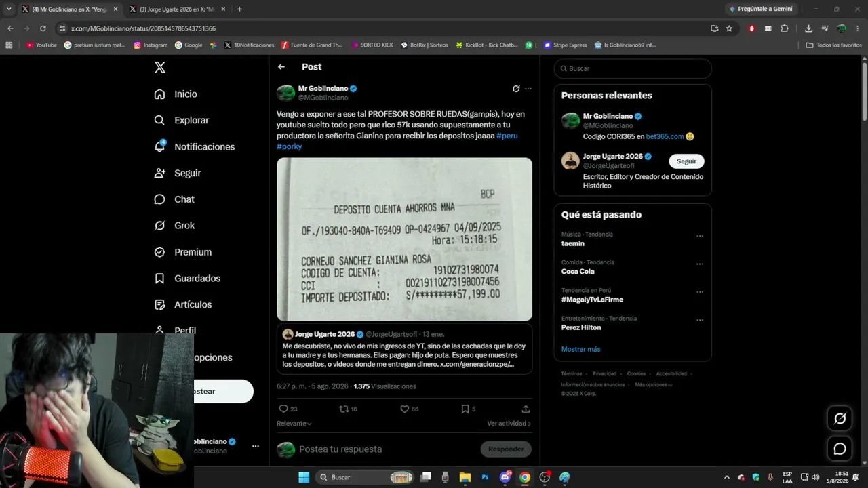Image resolution: width=868 pixels, height=488 pixels.
Task: Open Ver actividad link
Action: [509, 424]
